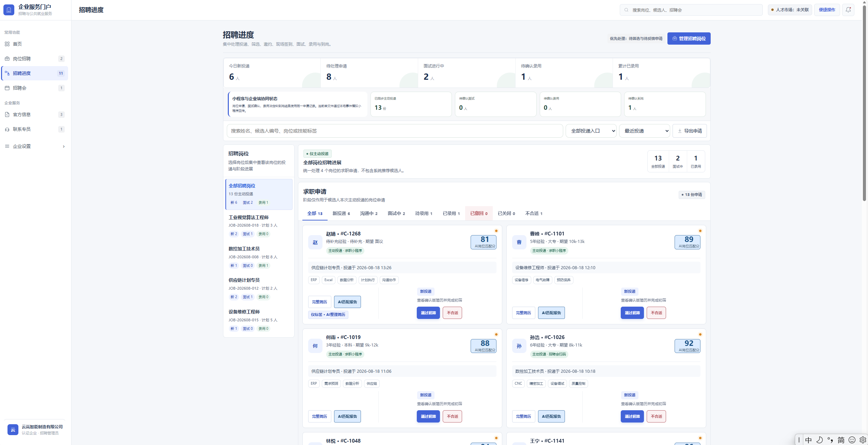Screen dimensions: 868x445
Task: Expand the 企业设置 chevron
Action: [x=64, y=147]
